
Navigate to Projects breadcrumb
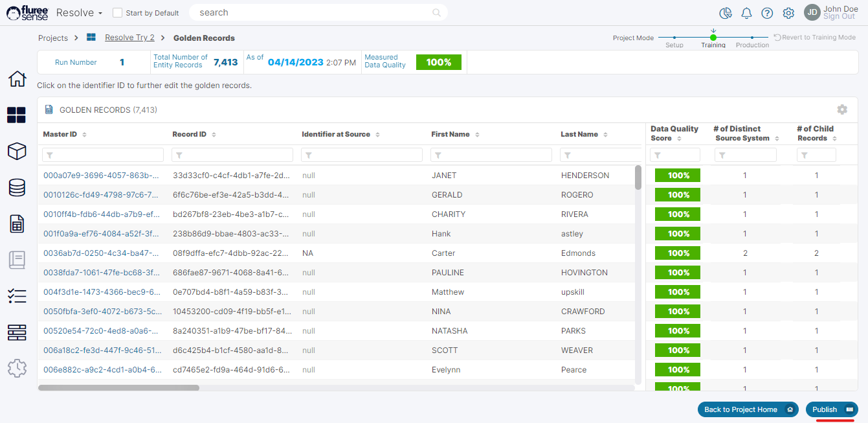pos(53,38)
